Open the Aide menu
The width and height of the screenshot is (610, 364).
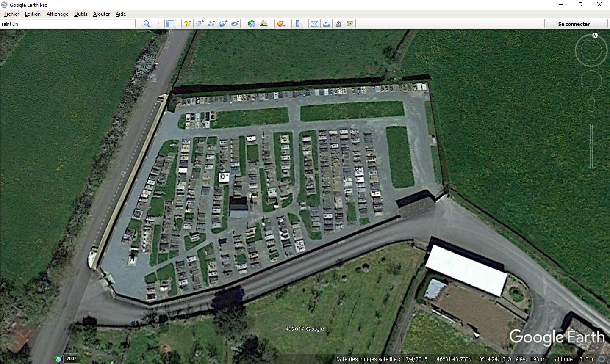(x=121, y=14)
